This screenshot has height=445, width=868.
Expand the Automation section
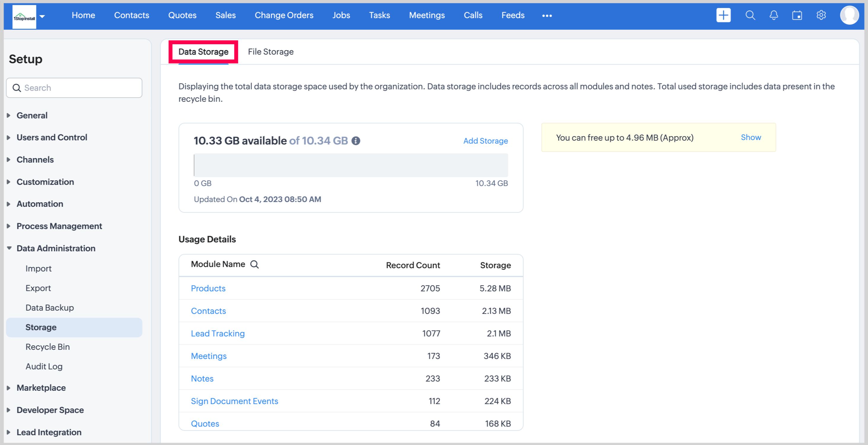click(39, 204)
